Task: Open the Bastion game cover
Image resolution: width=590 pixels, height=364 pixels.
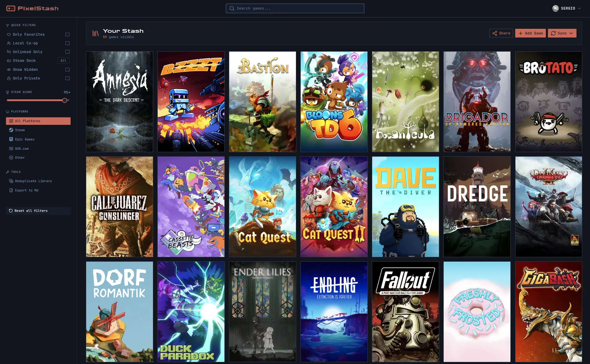Action: pyautogui.click(x=263, y=102)
